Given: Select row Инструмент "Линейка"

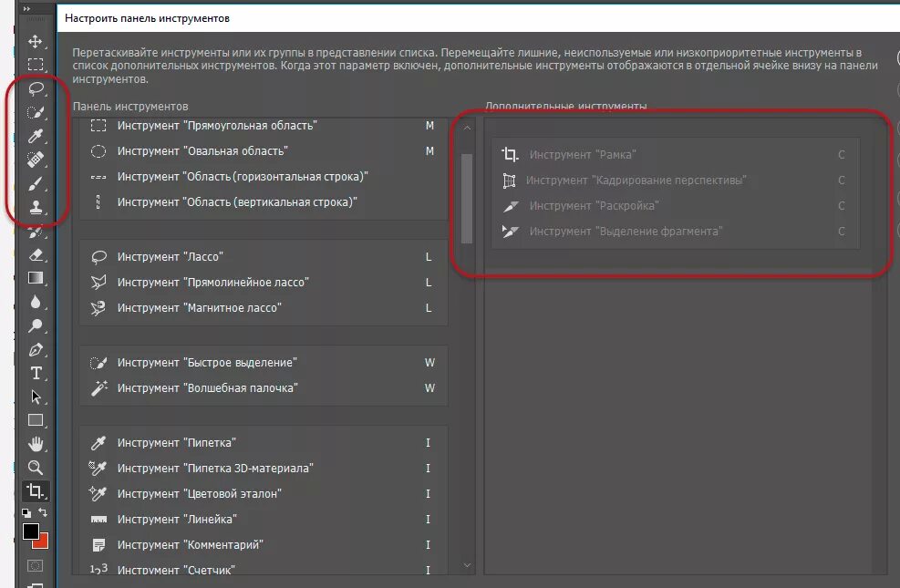Looking at the screenshot, I should coord(264,520).
